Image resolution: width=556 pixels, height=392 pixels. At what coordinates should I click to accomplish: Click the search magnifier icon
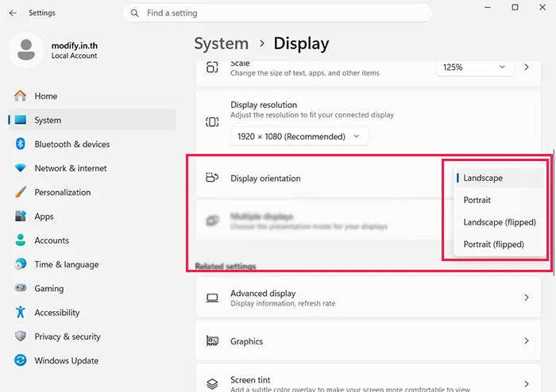(134, 13)
